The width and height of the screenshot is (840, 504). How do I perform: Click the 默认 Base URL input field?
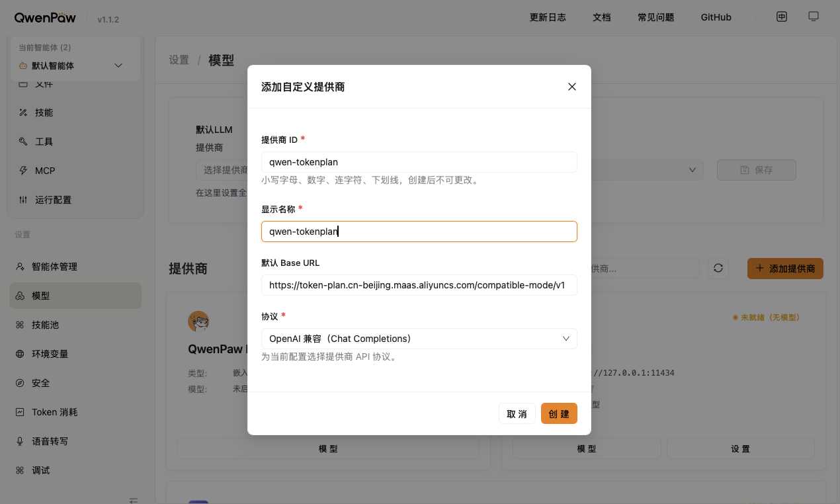coord(419,285)
